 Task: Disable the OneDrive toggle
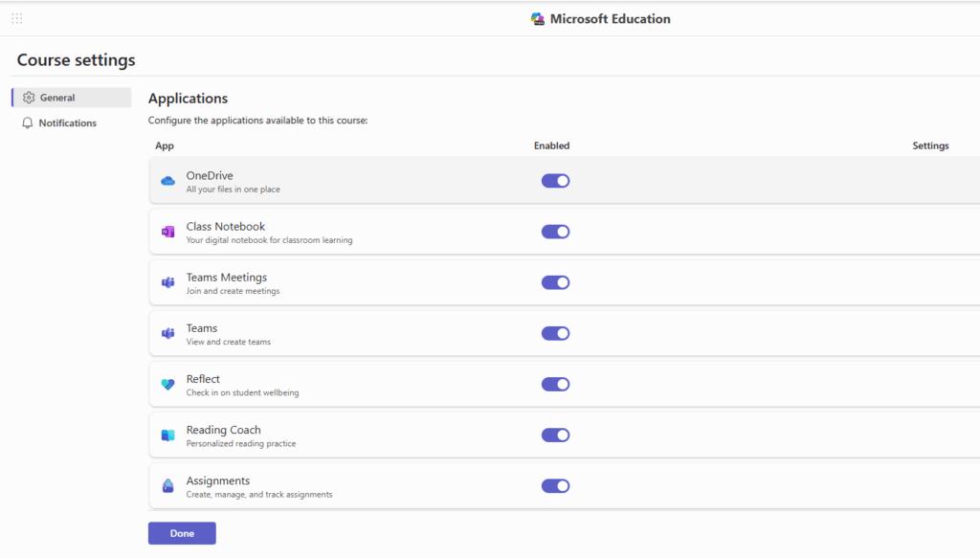coord(556,181)
